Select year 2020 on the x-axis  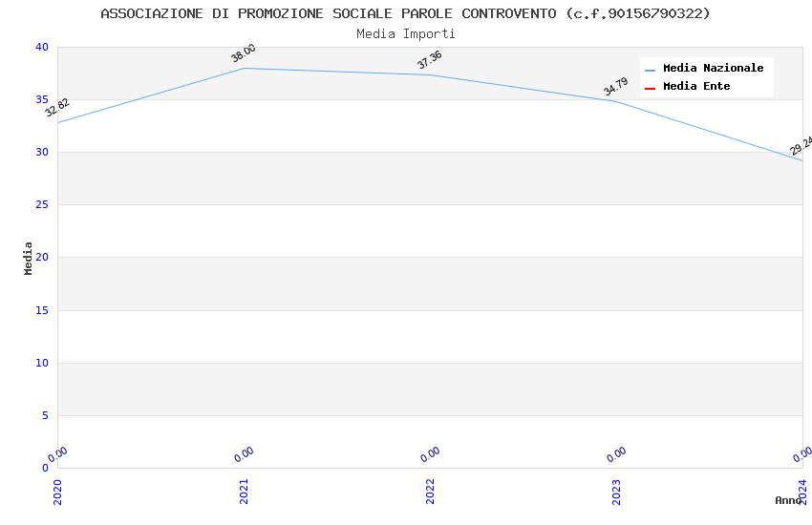pos(57,492)
